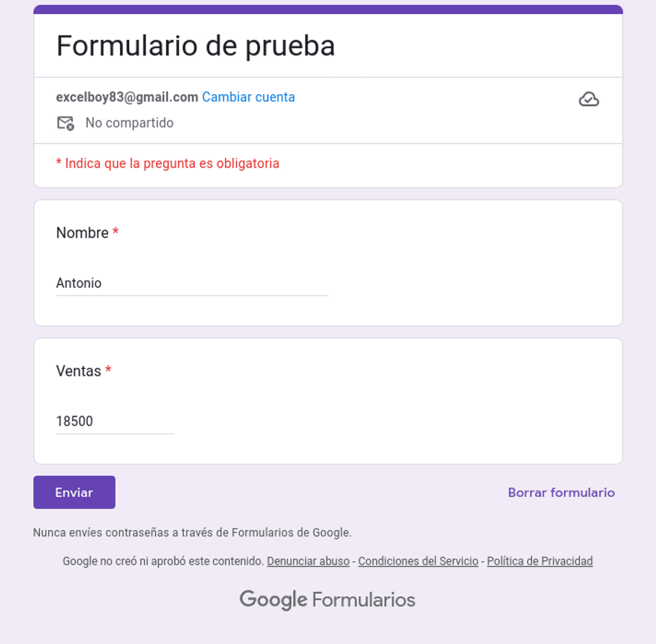
Task: Click Borrar formulario to clear the form
Action: click(561, 493)
